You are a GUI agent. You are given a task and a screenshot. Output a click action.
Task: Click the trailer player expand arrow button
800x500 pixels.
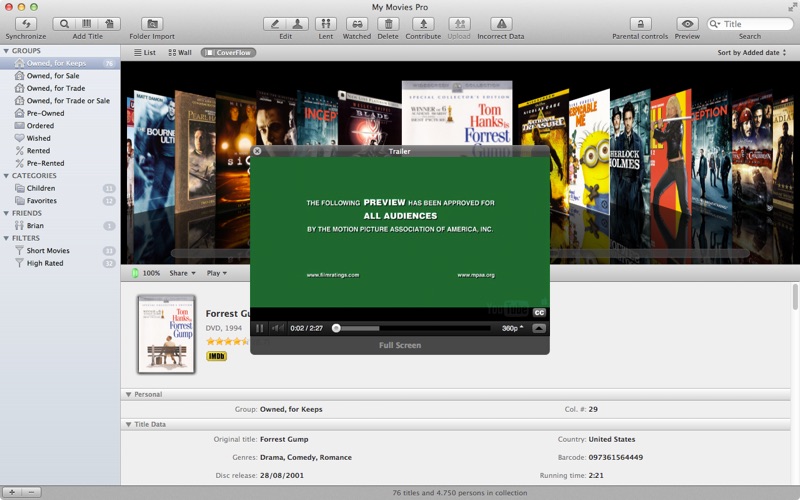coord(539,328)
